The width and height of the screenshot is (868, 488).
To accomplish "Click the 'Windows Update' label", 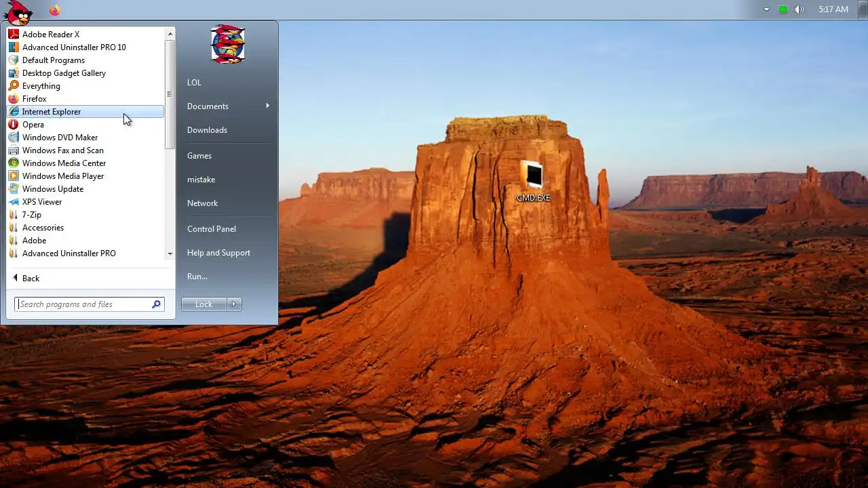I will point(53,188).
